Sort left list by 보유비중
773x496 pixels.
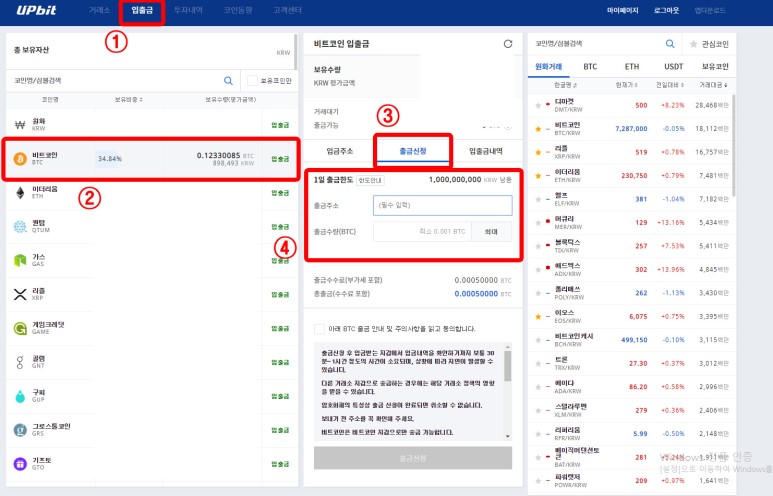pyautogui.click(x=129, y=100)
